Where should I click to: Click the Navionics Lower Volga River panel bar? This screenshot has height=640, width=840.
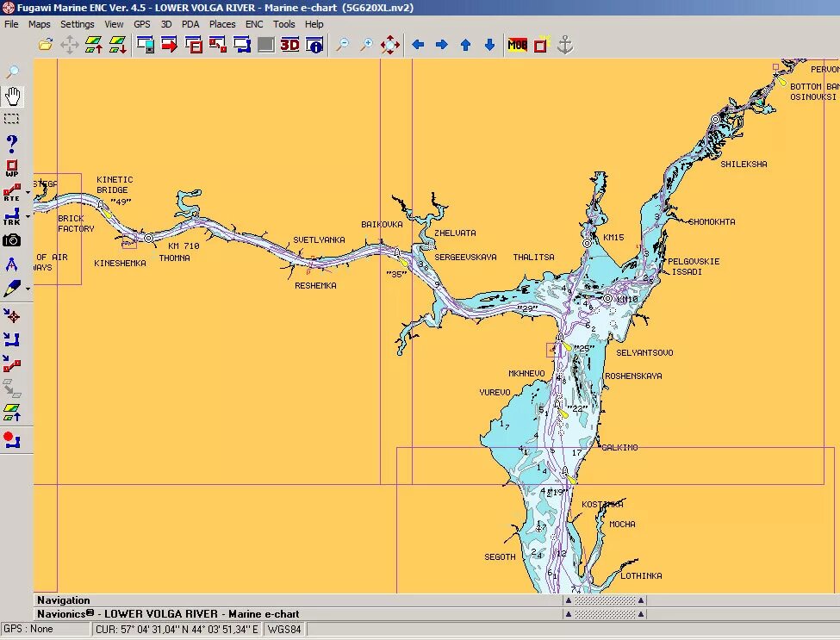[x=437, y=614]
